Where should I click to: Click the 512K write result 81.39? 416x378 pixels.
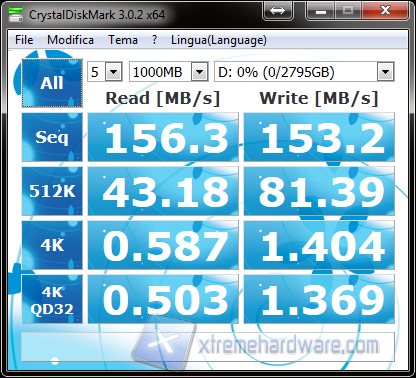[x=319, y=191]
